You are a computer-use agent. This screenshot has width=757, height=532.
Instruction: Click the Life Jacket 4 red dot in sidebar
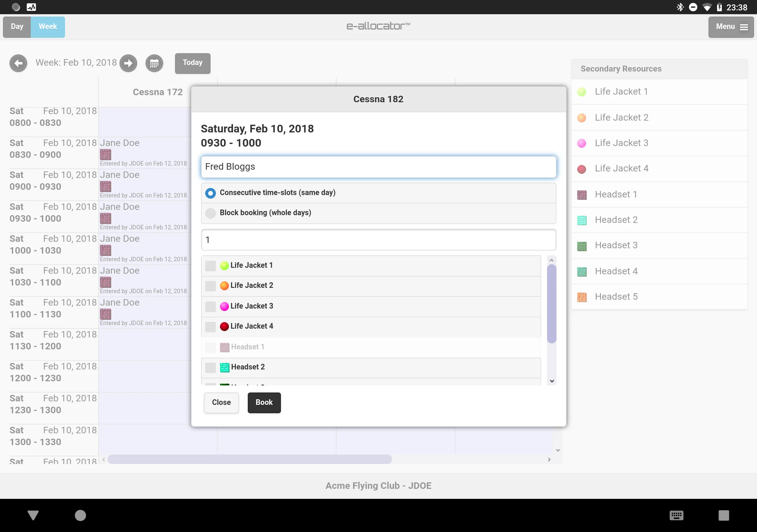(582, 169)
